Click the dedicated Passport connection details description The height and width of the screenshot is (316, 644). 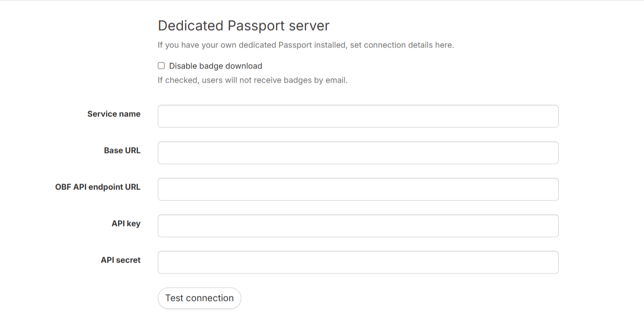(x=306, y=45)
